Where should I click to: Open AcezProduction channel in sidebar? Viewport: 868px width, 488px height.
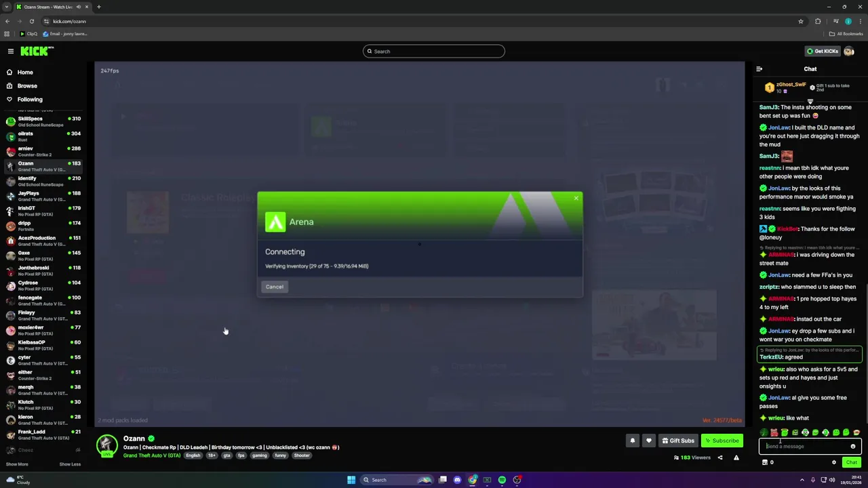pyautogui.click(x=42, y=241)
